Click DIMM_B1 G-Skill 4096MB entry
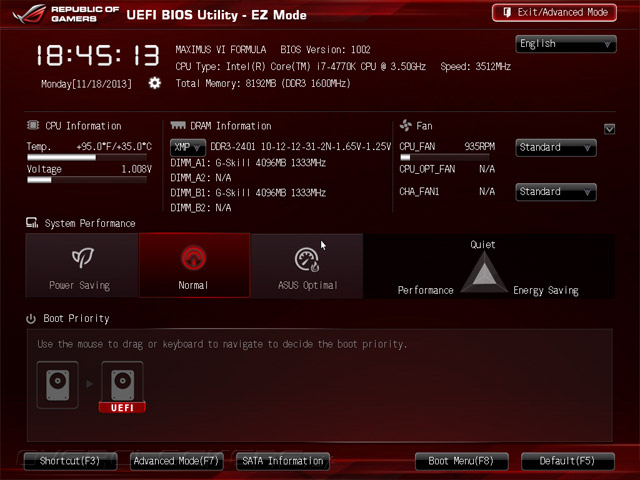 [x=248, y=193]
